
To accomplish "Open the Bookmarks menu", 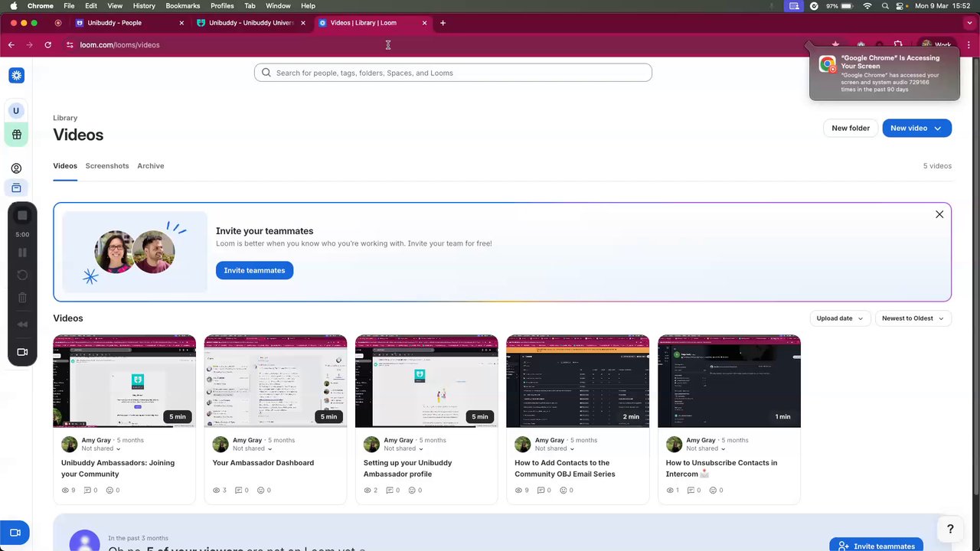I will pyautogui.click(x=183, y=5).
